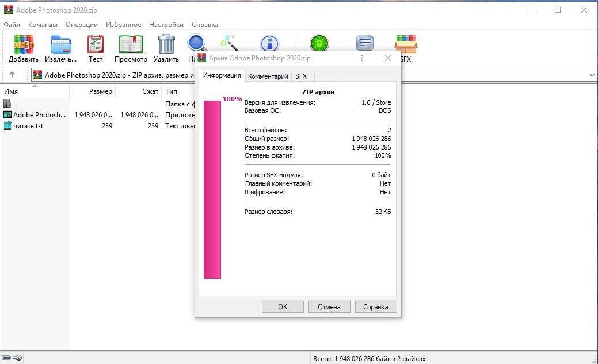This screenshot has width=598, height=364.
Task: Select the Adobe Photosh... file name
Action: [x=39, y=115]
